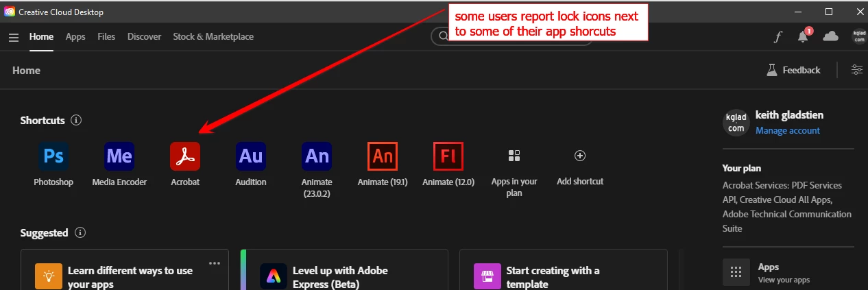Open the preferences sliders icon

pos(857,69)
